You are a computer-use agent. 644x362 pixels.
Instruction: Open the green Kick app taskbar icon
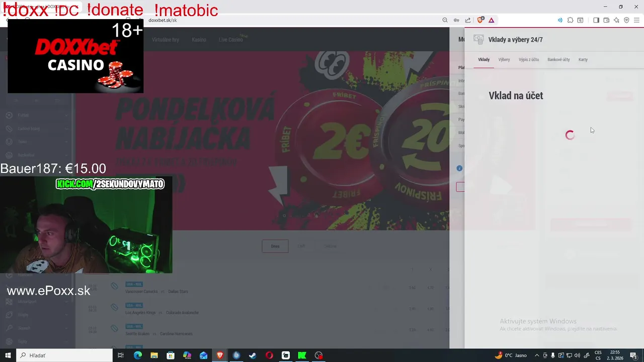point(302,355)
